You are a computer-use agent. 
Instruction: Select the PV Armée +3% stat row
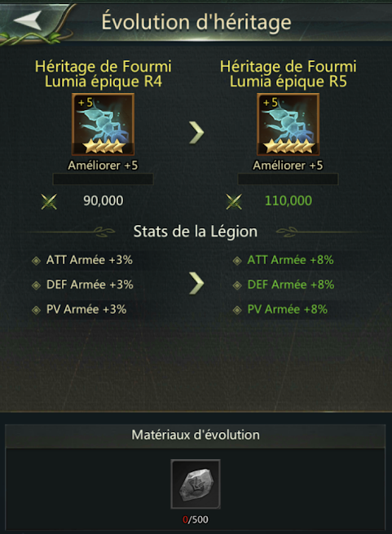85,310
